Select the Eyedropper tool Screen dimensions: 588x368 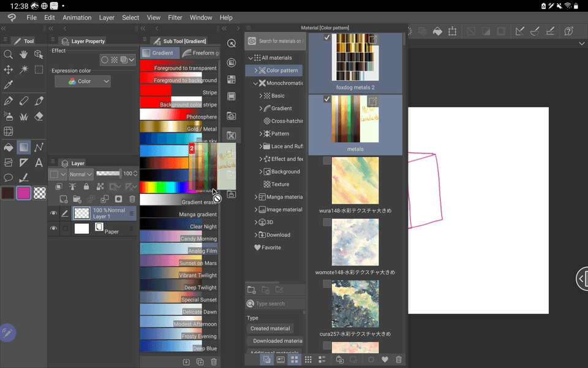click(9, 85)
